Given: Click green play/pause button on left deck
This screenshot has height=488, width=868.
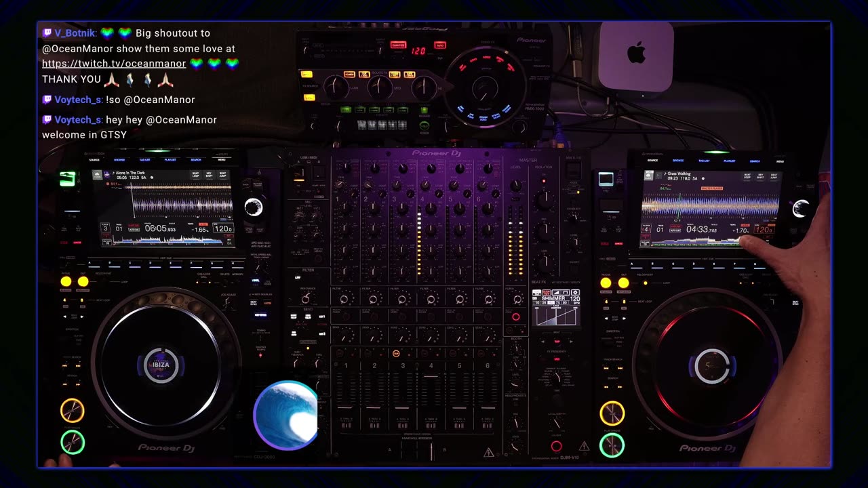Looking at the screenshot, I should pyautogui.click(x=73, y=442).
